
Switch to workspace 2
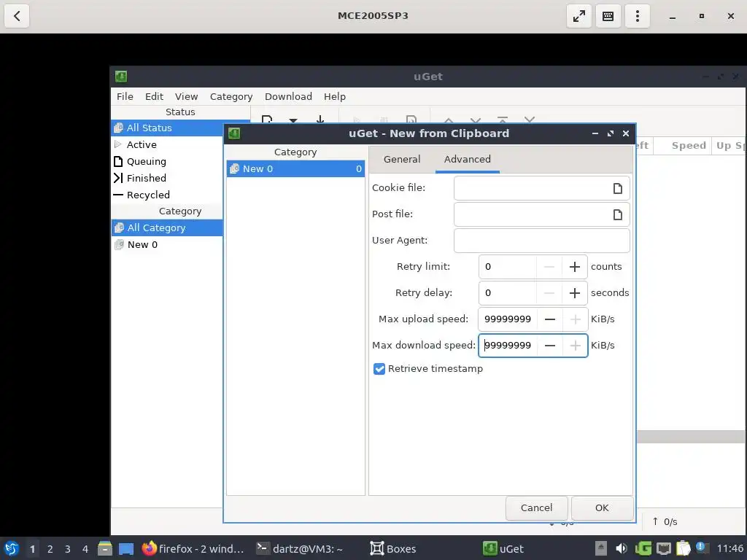[x=50, y=549]
